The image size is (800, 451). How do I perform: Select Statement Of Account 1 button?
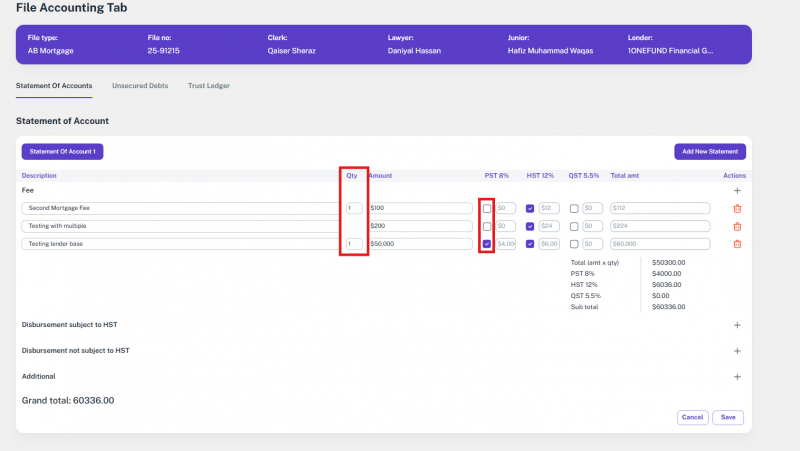[62, 151]
